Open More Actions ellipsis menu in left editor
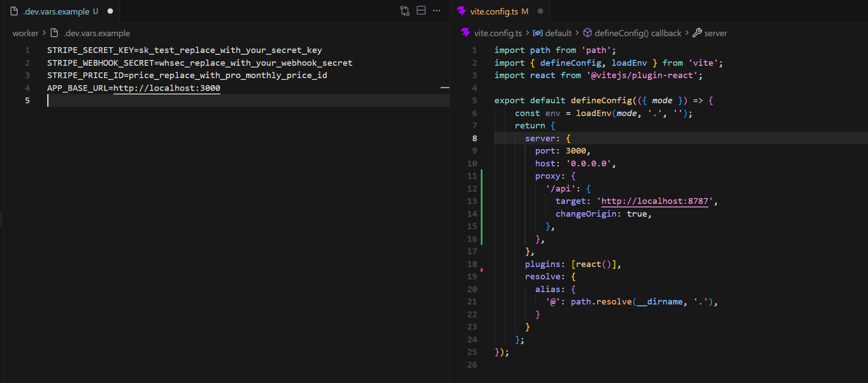 (x=437, y=11)
